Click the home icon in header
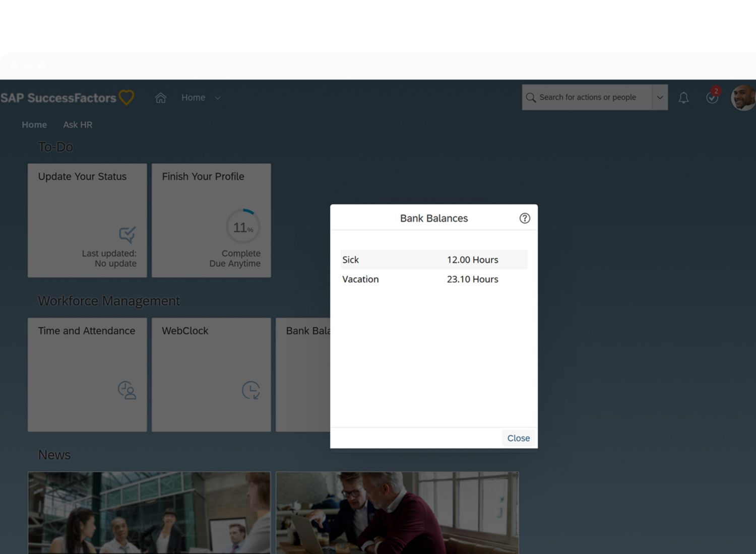 (x=160, y=98)
